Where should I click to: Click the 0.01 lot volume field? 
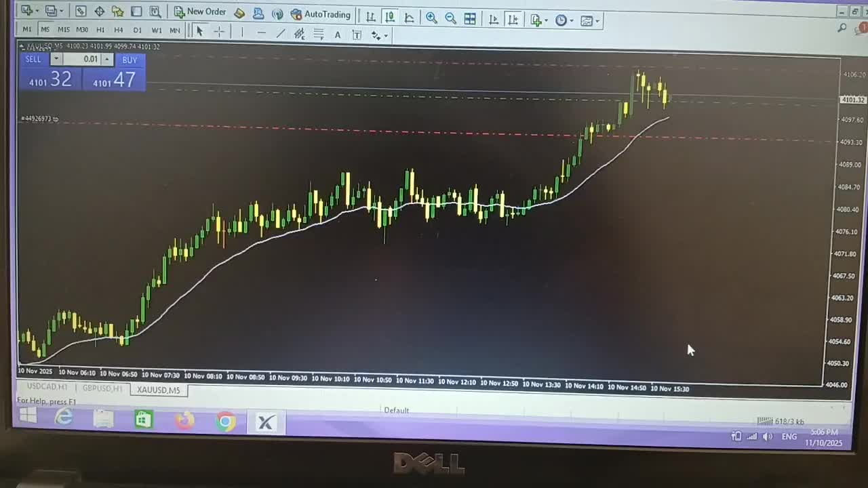tap(81, 60)
